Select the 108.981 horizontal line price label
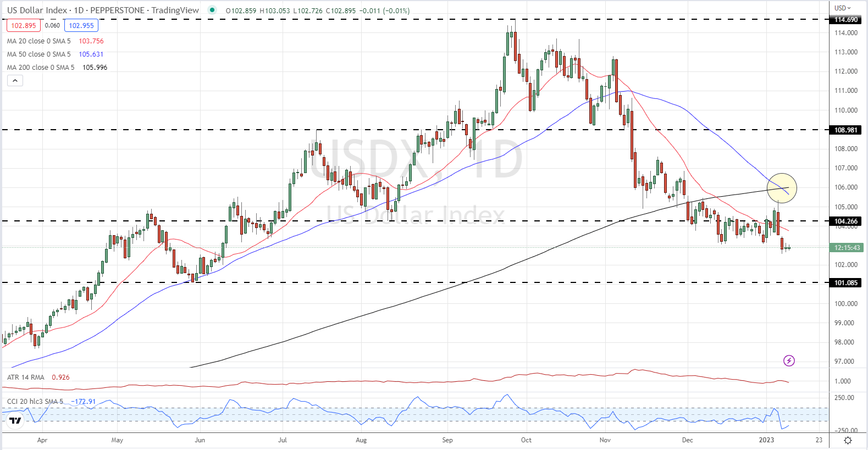868x450 pixels. tap(846, 130)
